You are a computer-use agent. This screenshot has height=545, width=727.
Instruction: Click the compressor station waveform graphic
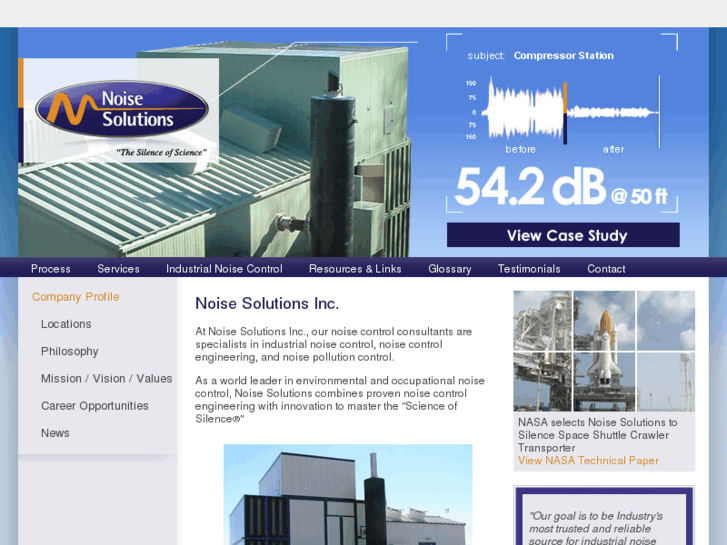[x=570, y=111]
